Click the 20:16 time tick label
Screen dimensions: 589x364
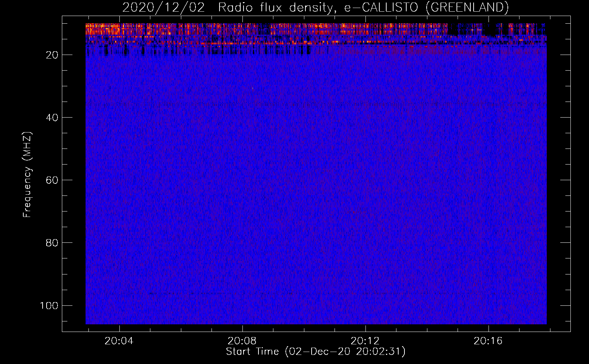(488, 341)
